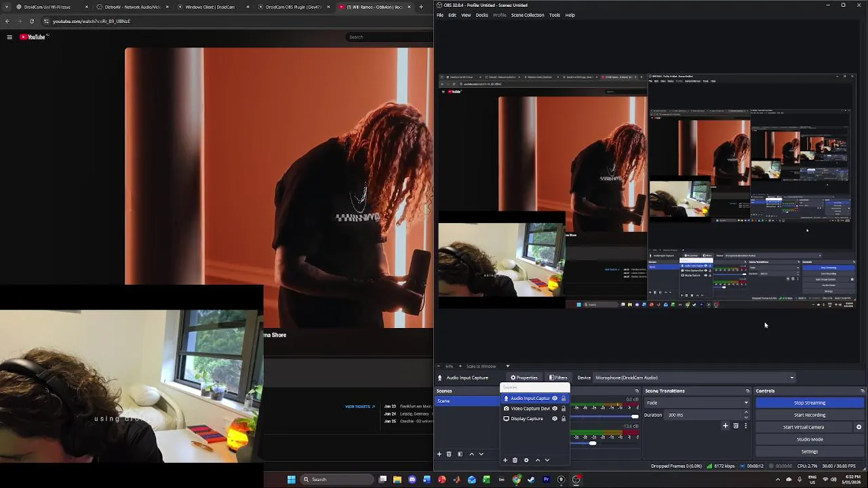
Task: Switch to the DroidCam OBS Plugin tab
Action: click(x=293, y=7)
